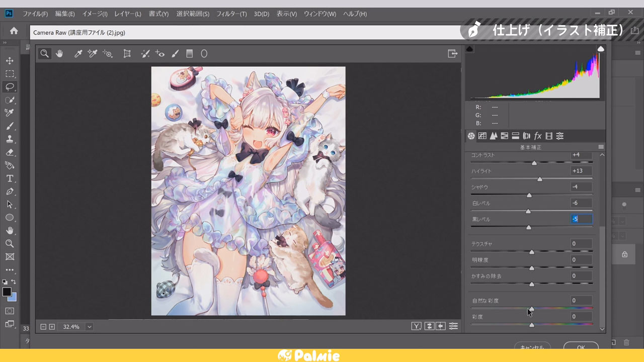Zoom in with the plus button

[51, 327]
